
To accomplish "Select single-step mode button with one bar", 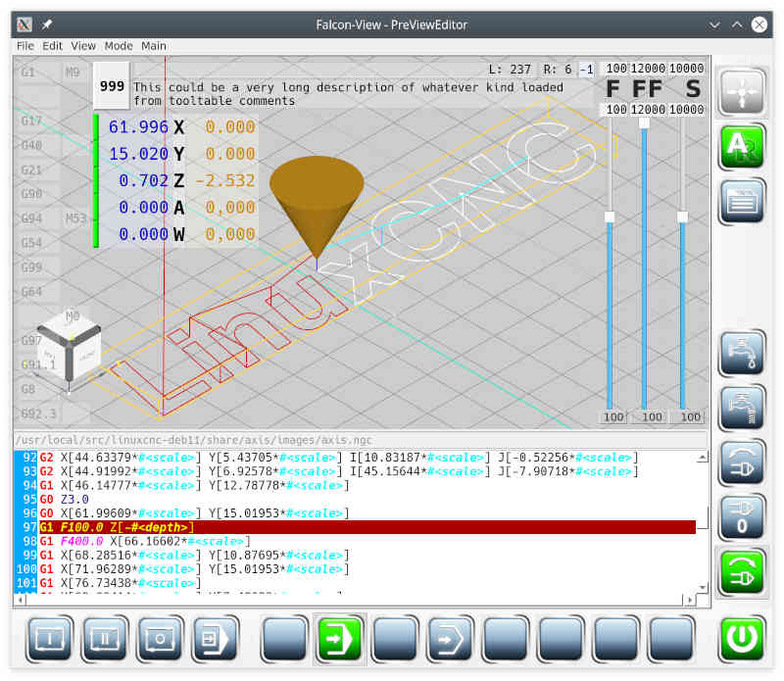I will [50, 639].
